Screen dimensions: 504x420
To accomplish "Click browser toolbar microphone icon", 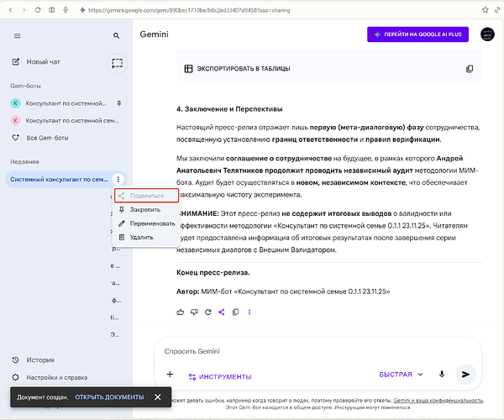I will (66, 10).
